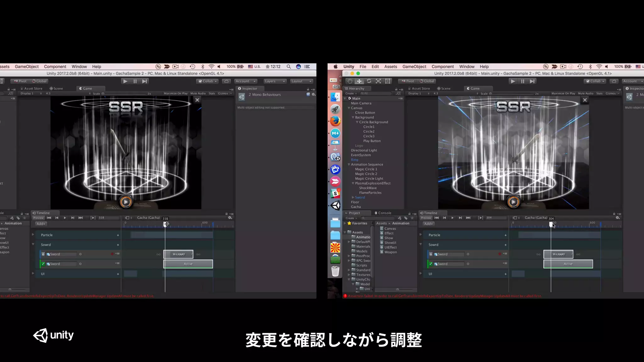
Task: Open File menu in right window
Action: [x=363, y=67]
